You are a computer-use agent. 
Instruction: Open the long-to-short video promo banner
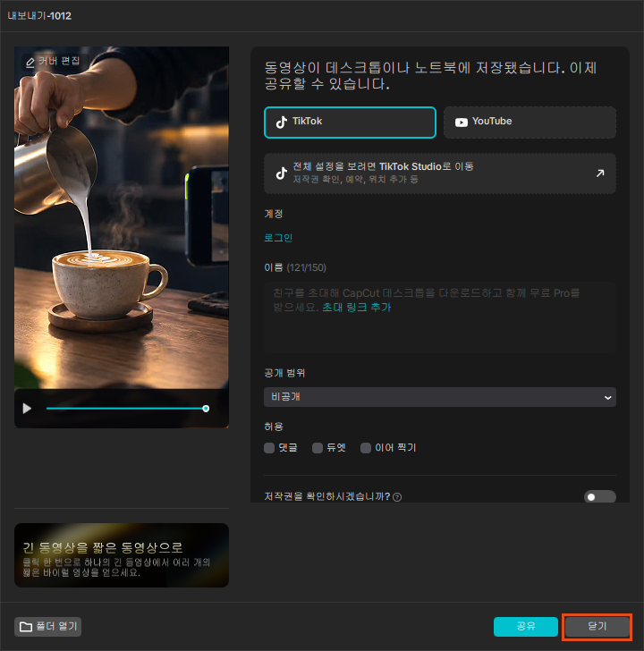[x=122, y=555]
